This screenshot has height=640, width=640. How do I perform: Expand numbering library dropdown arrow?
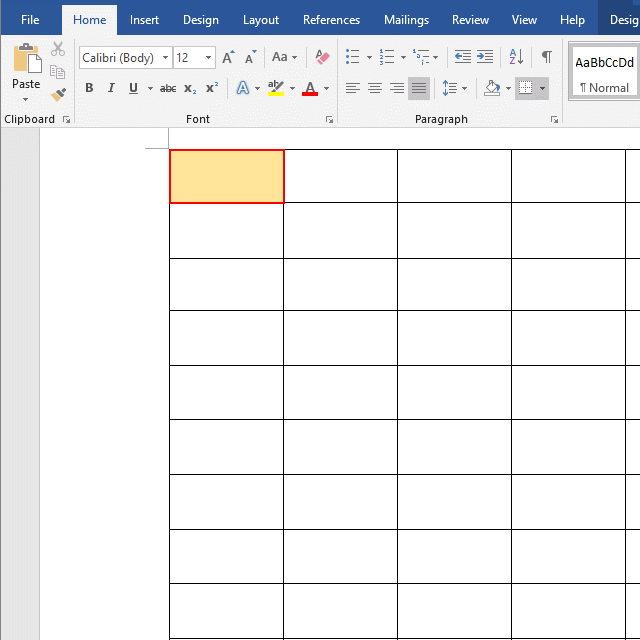point(403,57)
